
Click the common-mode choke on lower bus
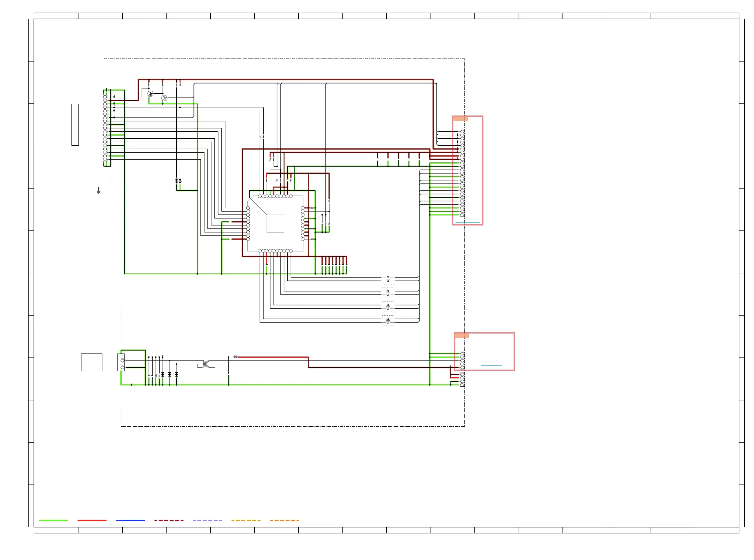(206, 364)
